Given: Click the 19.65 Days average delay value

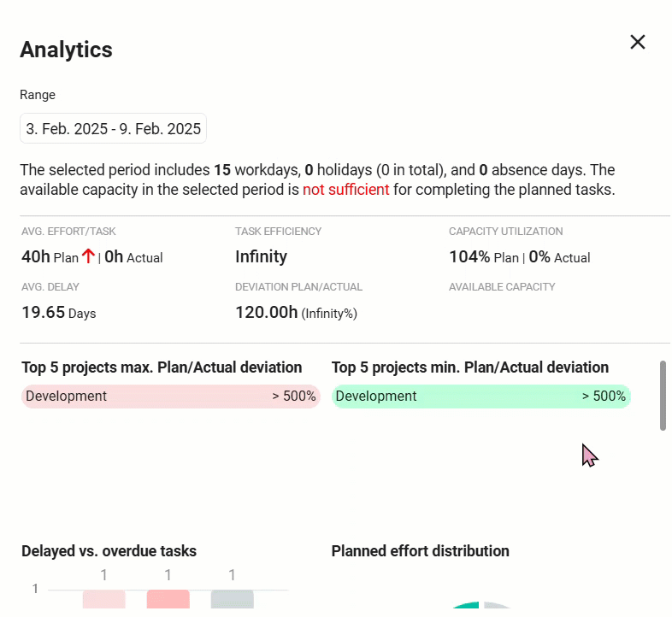Looking at the screenshot, I should [58, 313].
